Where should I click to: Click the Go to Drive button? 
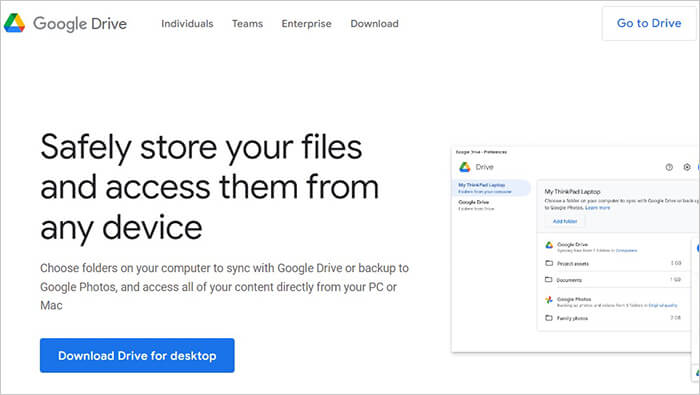[x=649, y=23]
